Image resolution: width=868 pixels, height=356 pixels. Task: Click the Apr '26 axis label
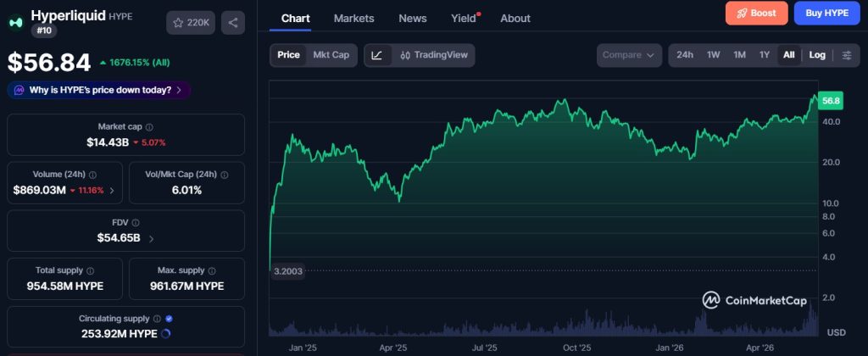pyautogui.click(x=759, y=348)
